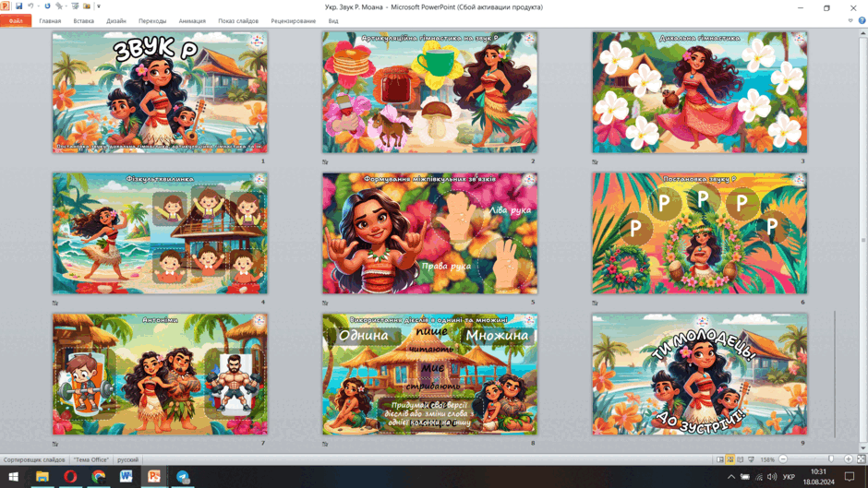The height and width of the screenshot is (488, 868).
Task: Select slide 9 Ти молодець
Action: [x=700, y=374]
